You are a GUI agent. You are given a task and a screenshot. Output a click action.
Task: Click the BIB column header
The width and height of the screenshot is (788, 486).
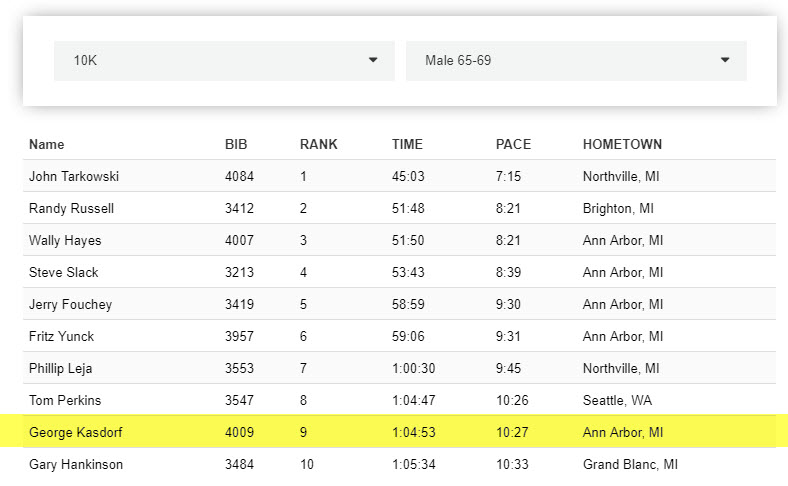click(236, 145)
